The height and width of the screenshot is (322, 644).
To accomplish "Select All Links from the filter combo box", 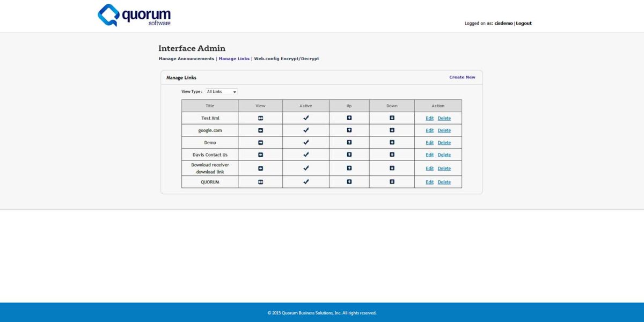I will click(221, 91).
